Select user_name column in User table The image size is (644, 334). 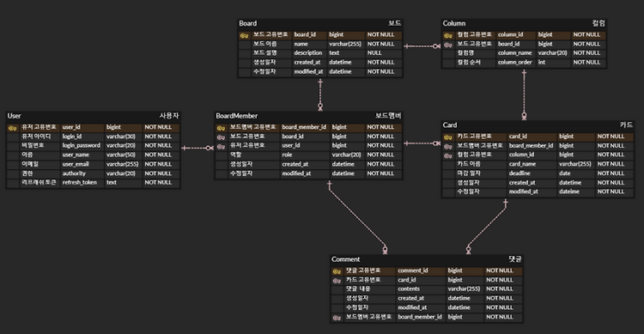tap(76, 155)
